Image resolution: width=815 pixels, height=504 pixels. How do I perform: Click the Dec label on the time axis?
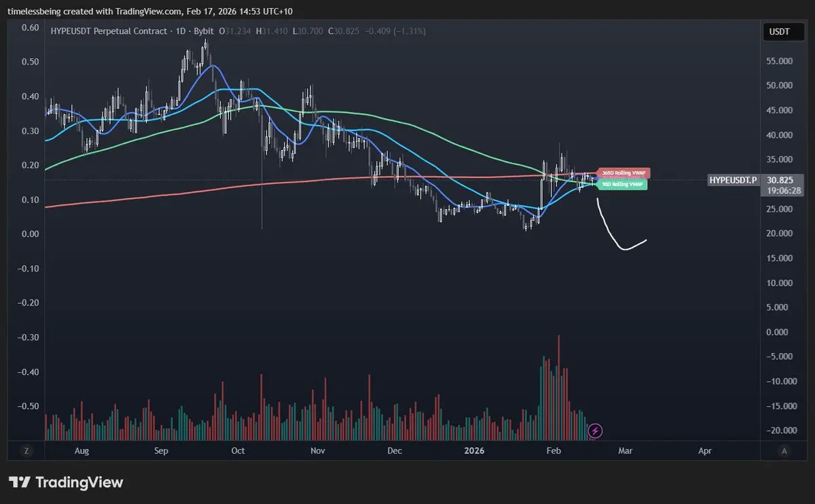[x=394, y=450]
